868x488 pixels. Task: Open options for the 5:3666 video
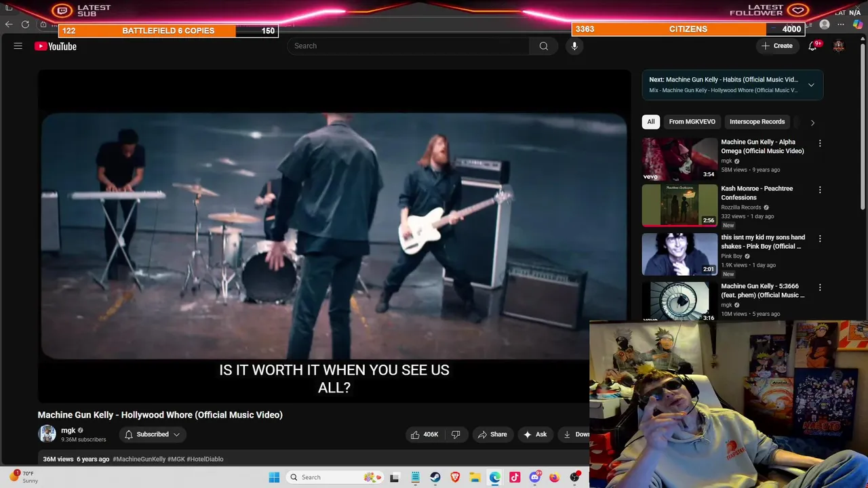pos(820,287)
